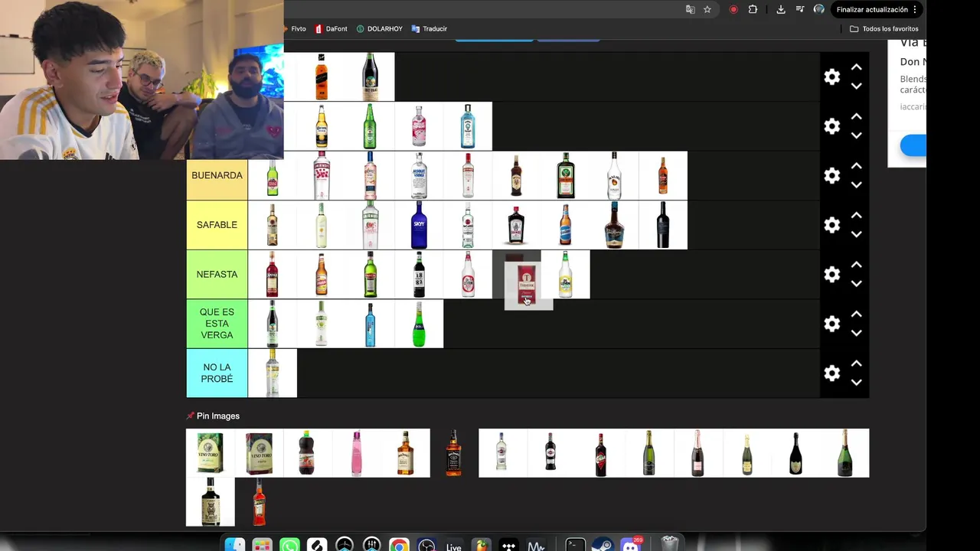
Task: Open settings gear for NEFASTA tier
Action: point(831,274)
